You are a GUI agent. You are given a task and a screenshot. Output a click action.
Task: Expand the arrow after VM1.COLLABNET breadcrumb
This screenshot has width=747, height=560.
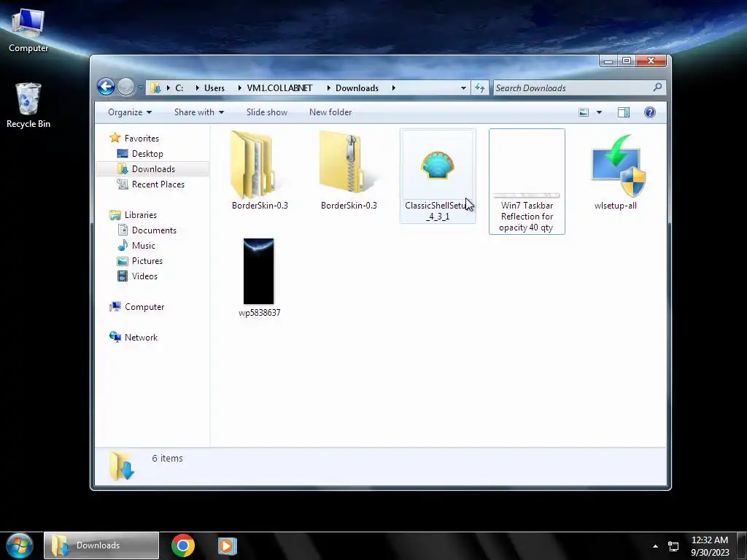328,88
